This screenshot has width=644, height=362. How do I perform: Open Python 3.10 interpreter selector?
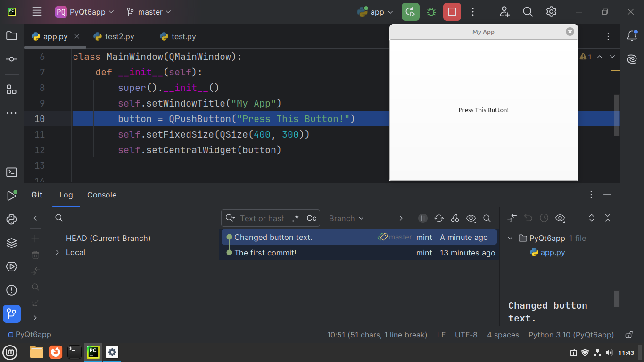point(571,335)
